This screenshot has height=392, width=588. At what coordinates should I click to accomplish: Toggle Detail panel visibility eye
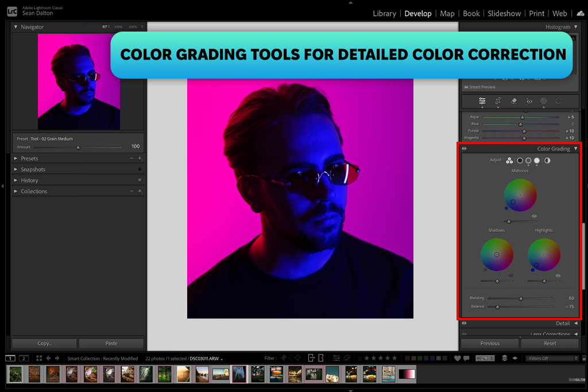click(x=464, y=323)
